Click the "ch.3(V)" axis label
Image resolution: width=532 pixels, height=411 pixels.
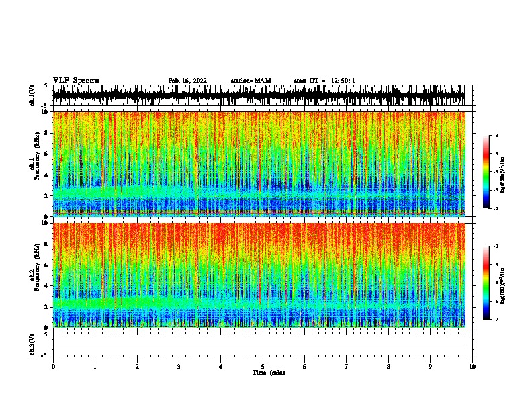[x=32, y=345]
